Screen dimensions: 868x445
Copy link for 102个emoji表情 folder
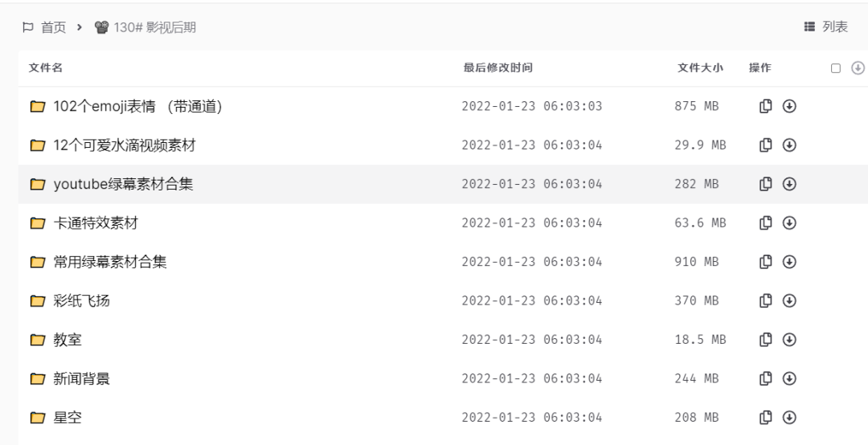tap(766, 106)
